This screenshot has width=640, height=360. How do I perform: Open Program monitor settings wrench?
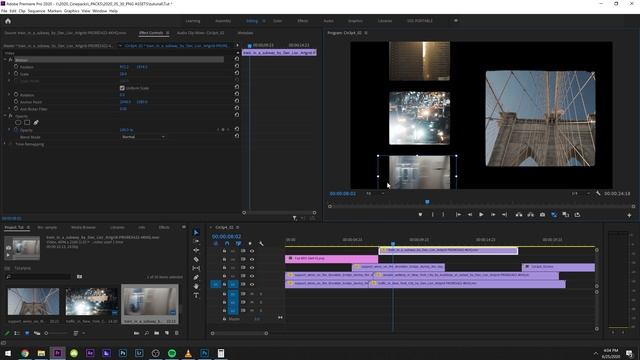[598, 193]
